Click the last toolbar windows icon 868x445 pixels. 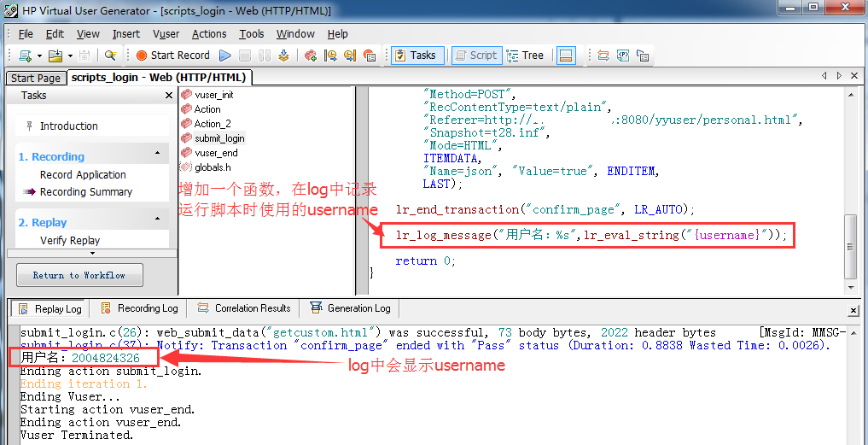(643, 56)
